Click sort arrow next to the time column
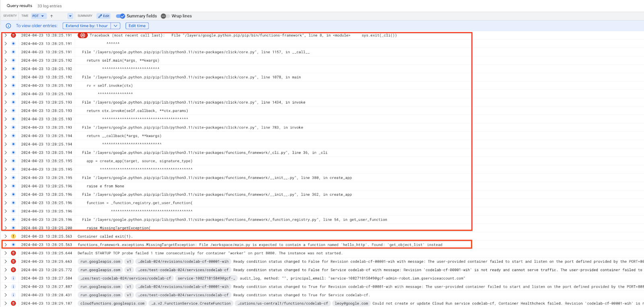Viewport: 644px width, 307px height. pyautogui.click(x=52, y=16)
